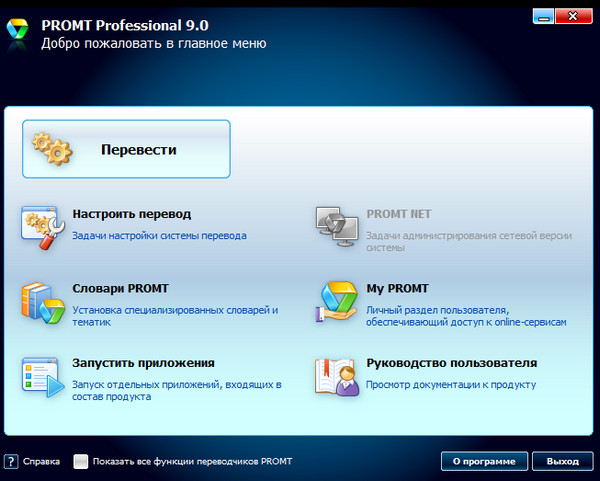Click the Запустить приложения play icon

43,377
